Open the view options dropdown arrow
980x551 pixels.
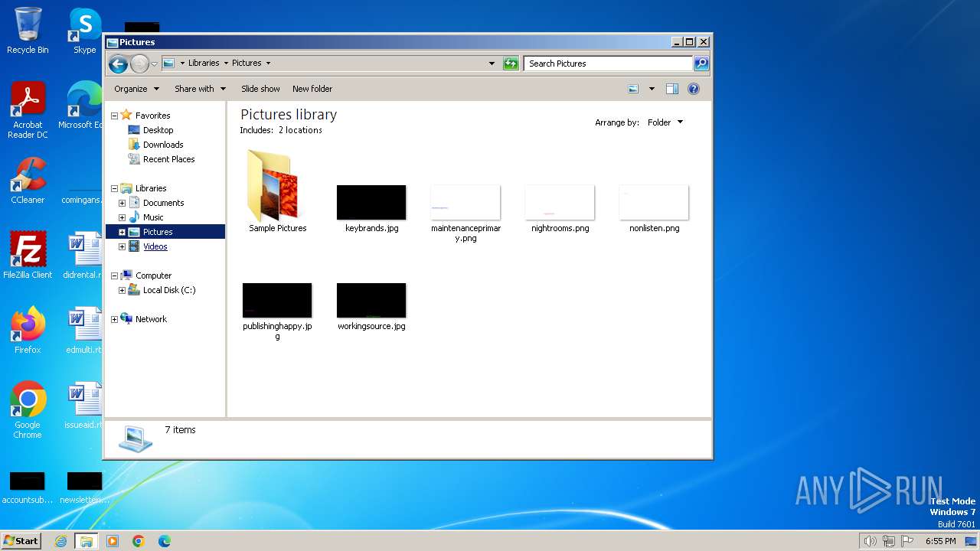[x=652, y=89]
